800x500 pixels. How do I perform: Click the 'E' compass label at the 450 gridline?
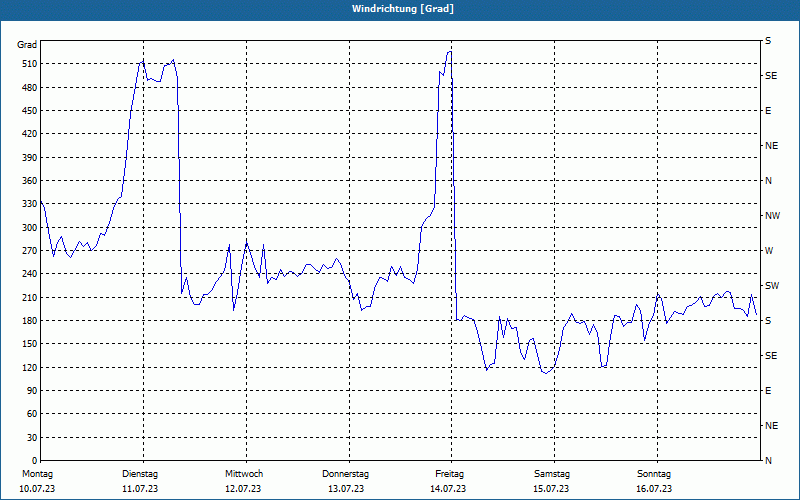click(x=768, y=111)
